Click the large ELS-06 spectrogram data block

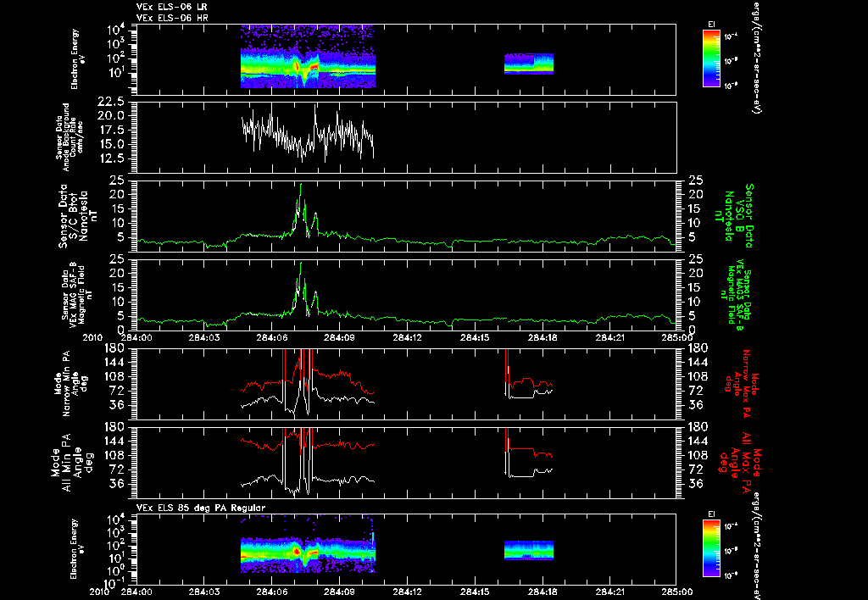(x=308, y=57)
